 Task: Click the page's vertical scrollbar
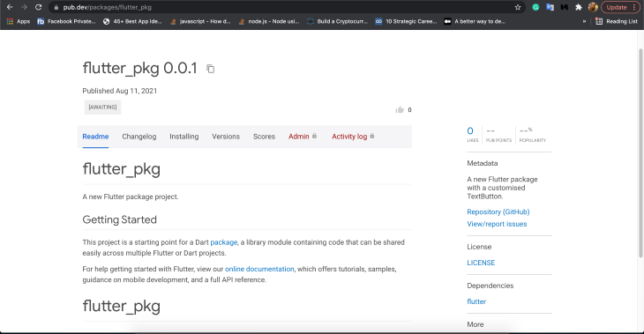tap(640, 152)
